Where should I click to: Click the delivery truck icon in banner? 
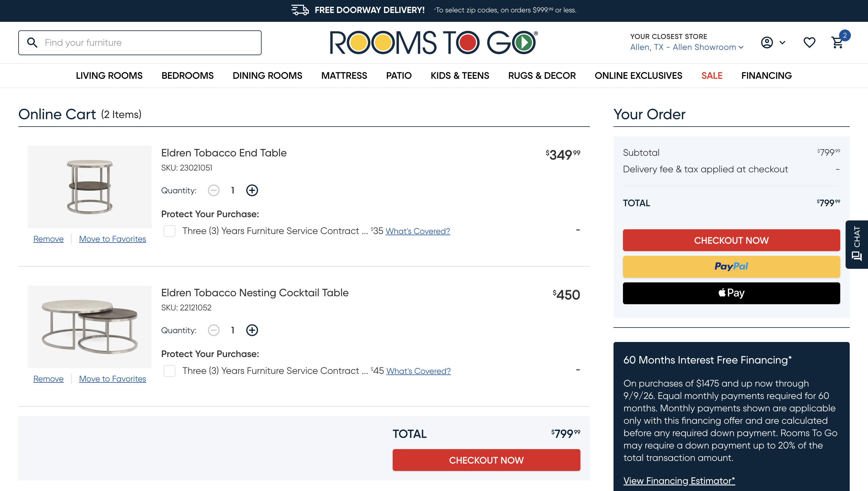300,10
